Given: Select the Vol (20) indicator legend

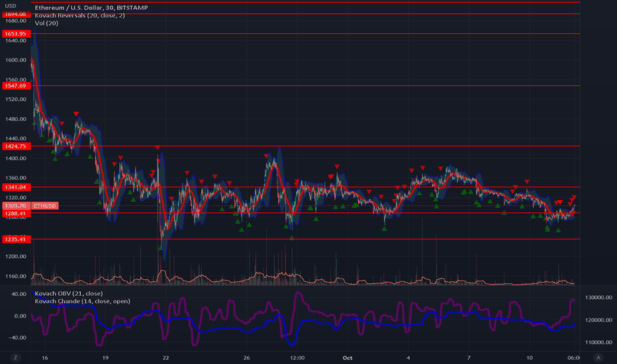Looking at the screenshot, I should click(x=46, y=23).
